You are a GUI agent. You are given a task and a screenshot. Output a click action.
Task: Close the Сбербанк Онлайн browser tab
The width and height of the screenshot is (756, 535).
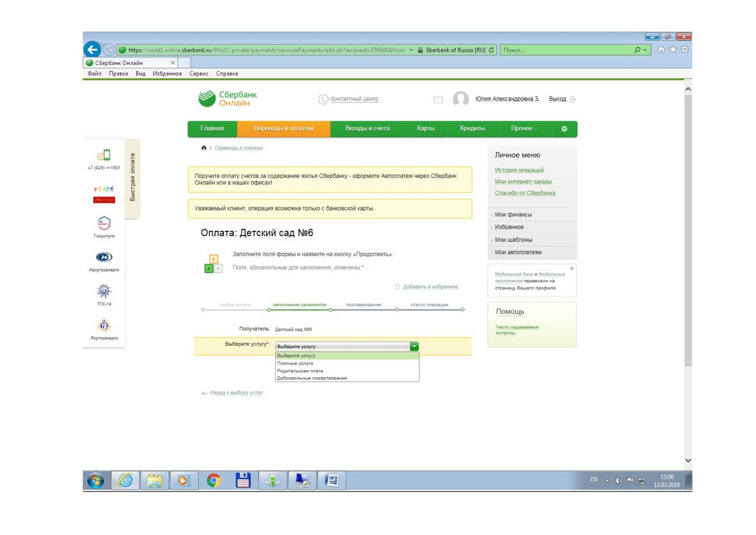[173, 62]
